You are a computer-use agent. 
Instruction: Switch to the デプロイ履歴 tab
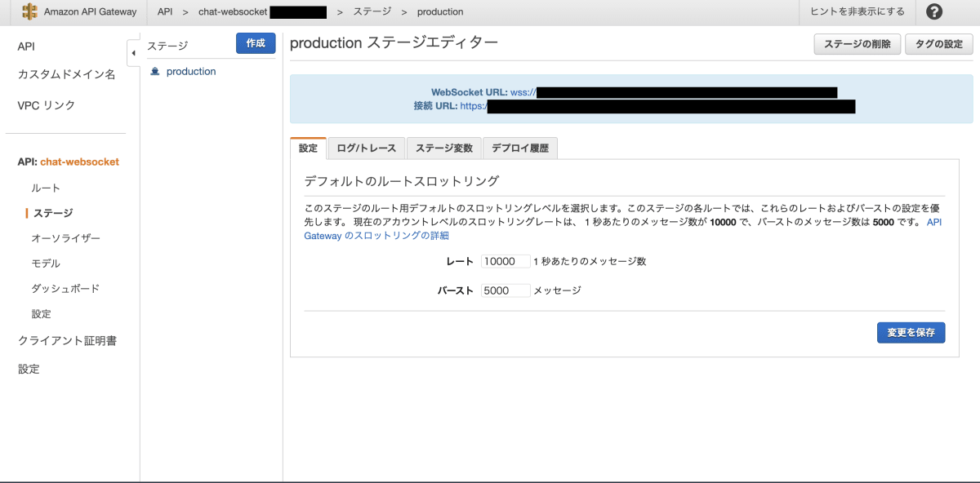pyautogui.click(x=520, y=148)
